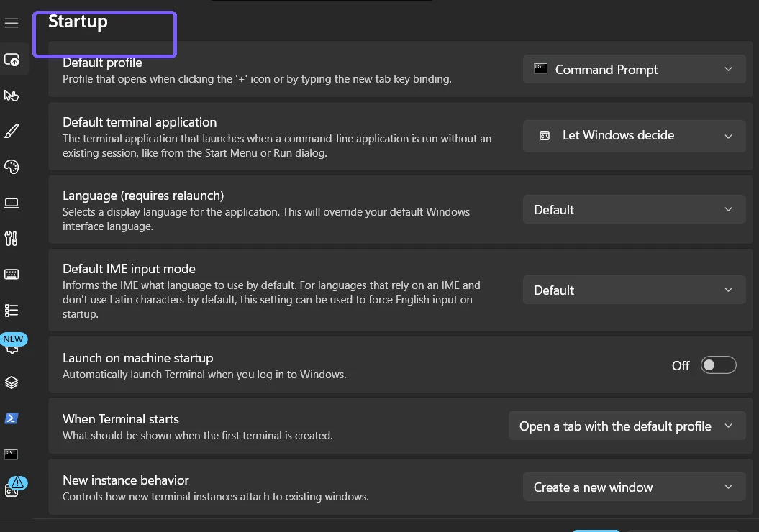Open Color schemes via palette icon
Image resolution: width=759 pixels, height=532 pixels.
point(12,167)
